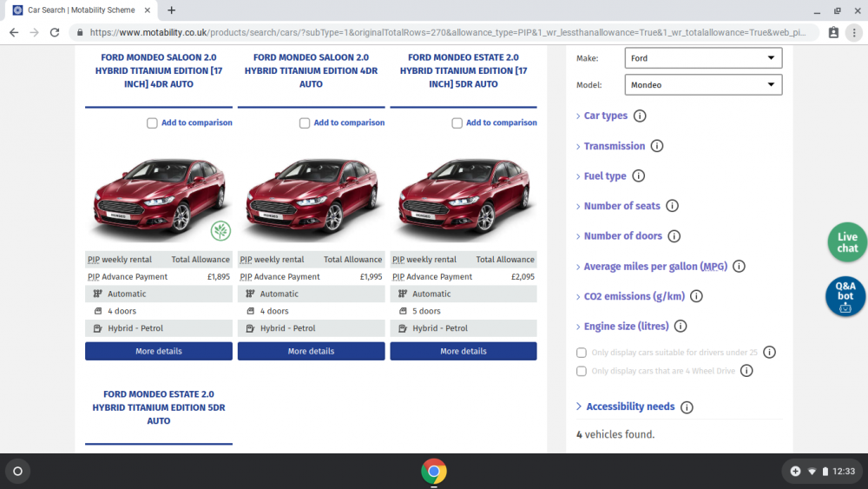The width and height of the screenshot is (868, 489).
Task: Click the '5 doors' row on the Estate card
Action: (x=464, y=311)
